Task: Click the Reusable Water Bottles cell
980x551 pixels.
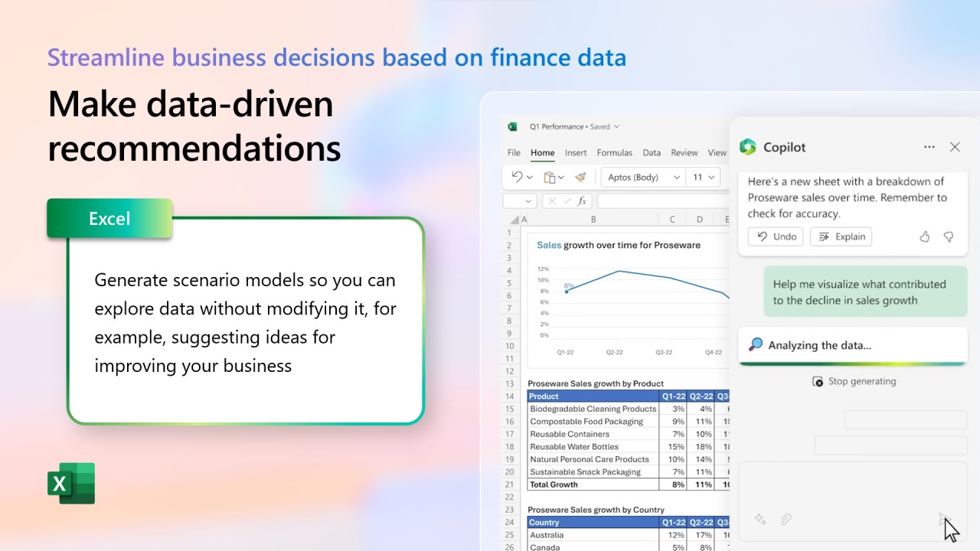Action: point(593,447)
